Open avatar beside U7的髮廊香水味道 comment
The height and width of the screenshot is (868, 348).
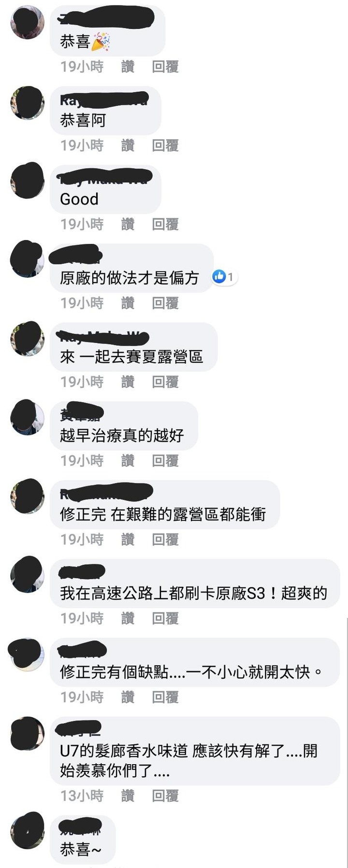click(x=28, y=733)
